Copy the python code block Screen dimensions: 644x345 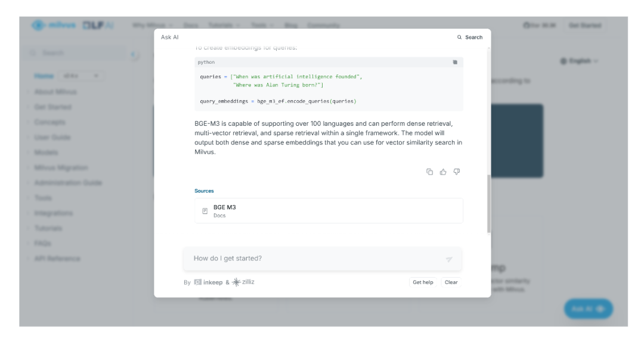point(455,63)
